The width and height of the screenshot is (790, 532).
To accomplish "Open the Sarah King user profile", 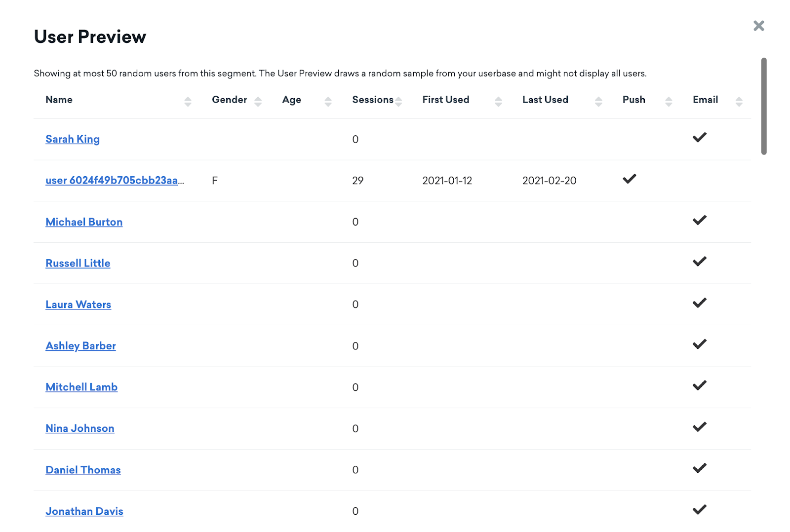I will 72,139.
